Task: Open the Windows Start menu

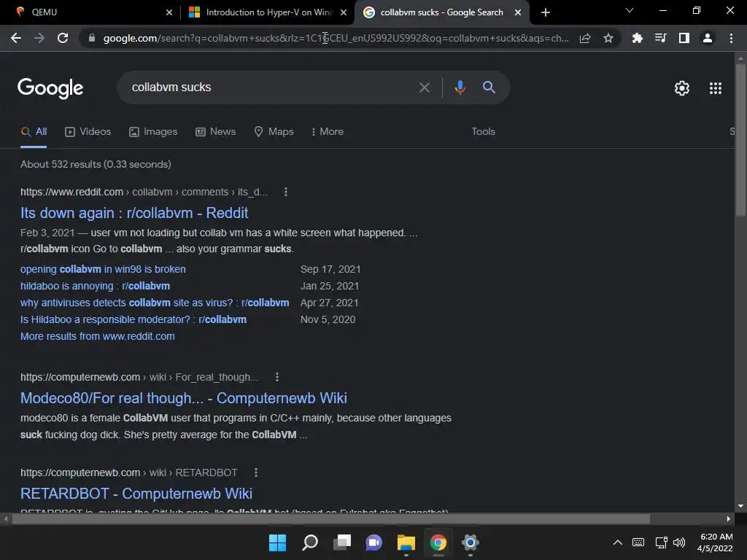Action: (277, 542)
